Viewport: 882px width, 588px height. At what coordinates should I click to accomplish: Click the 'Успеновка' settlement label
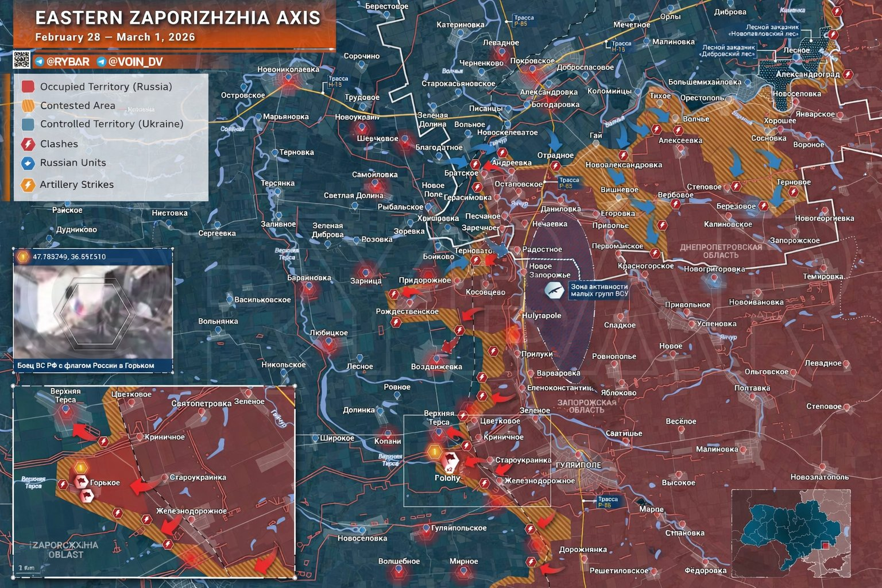(717, 324)
